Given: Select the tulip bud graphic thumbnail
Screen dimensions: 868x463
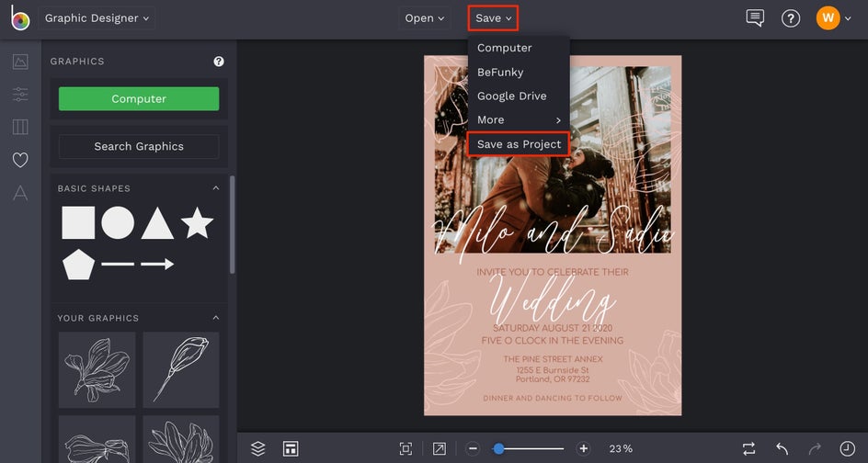Looking at the screenshot, I should pos(181,370).
